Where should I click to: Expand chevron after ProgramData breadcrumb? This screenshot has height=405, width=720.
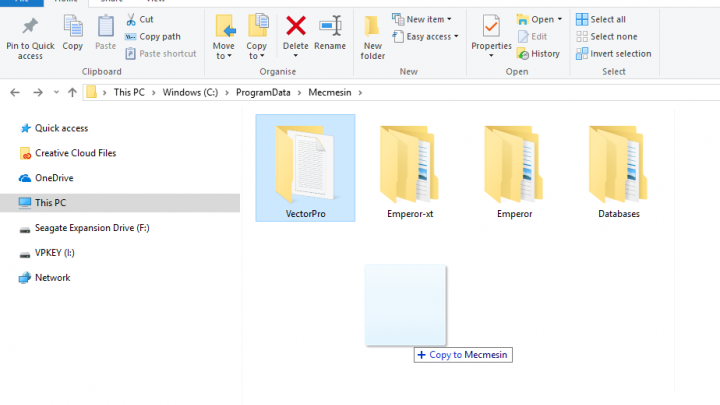pyautogui.click(x=299, y=93)
